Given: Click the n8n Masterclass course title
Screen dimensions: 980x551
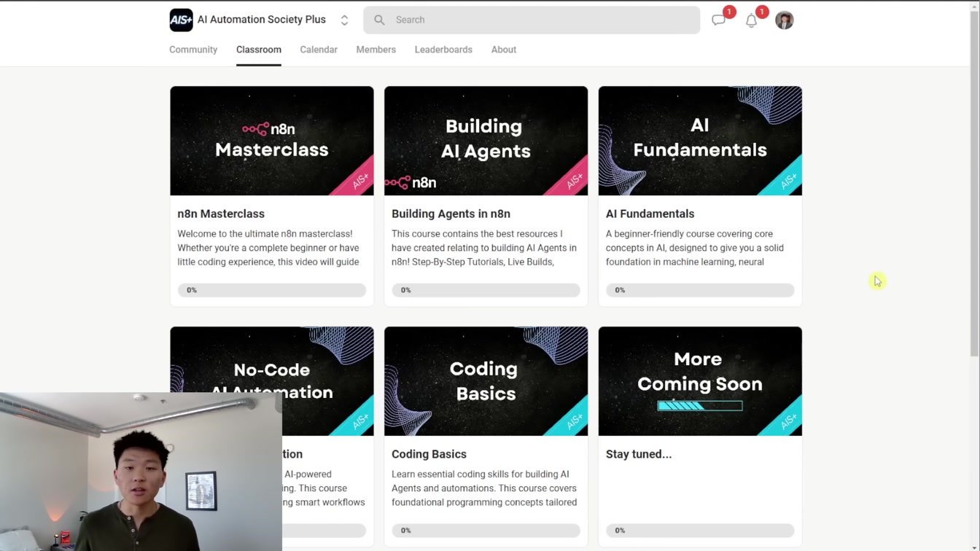Looking at the screenshot, I should [221, 214].
